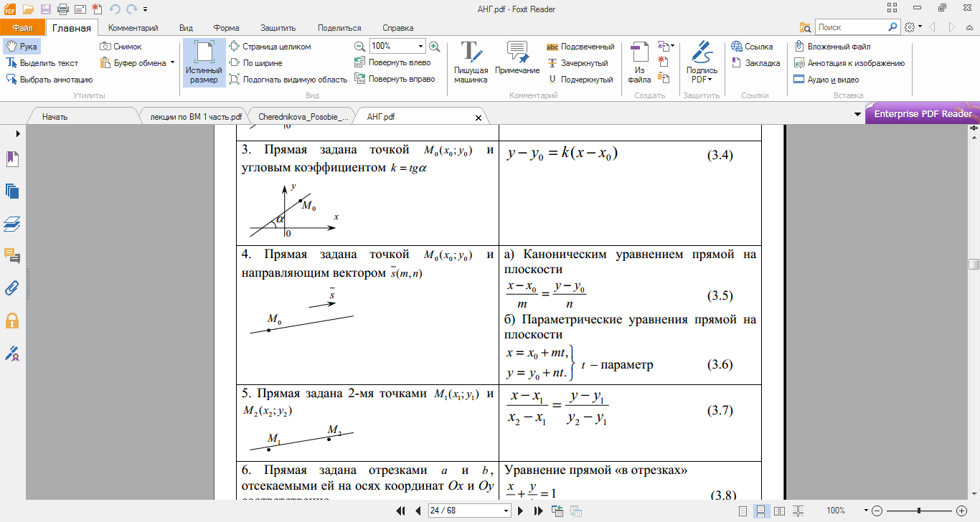Viewport: 980px width, 522px height.
Task: Add a Примечание note comment
Action: (517, 59)
